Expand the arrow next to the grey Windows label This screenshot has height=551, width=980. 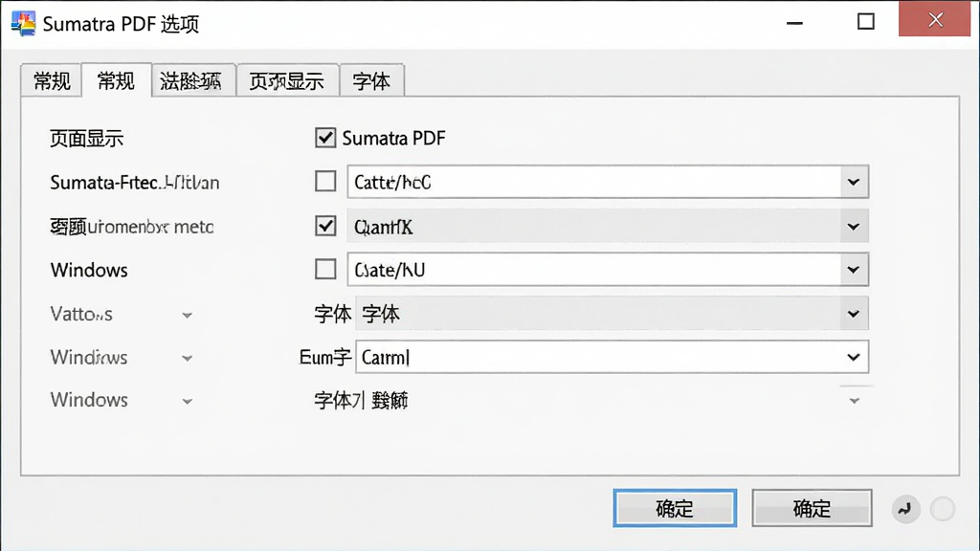187,402
